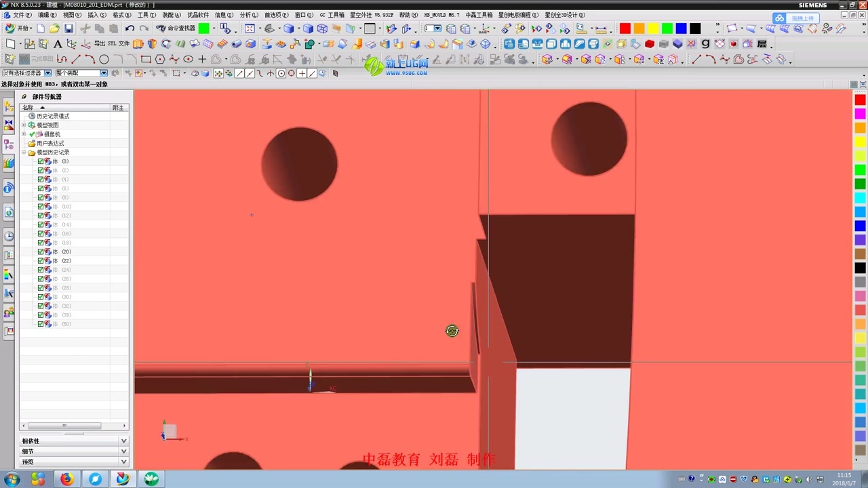Collapse the 模型历史记录 tree node

click(24, 152)
